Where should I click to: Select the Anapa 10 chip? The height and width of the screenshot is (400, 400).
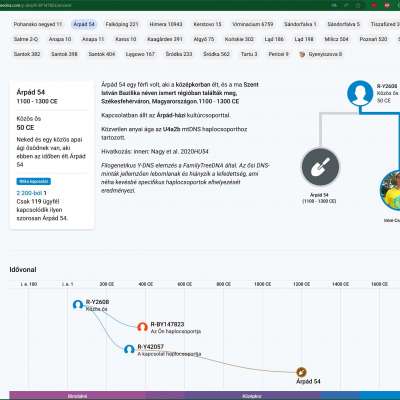point(60,39)
